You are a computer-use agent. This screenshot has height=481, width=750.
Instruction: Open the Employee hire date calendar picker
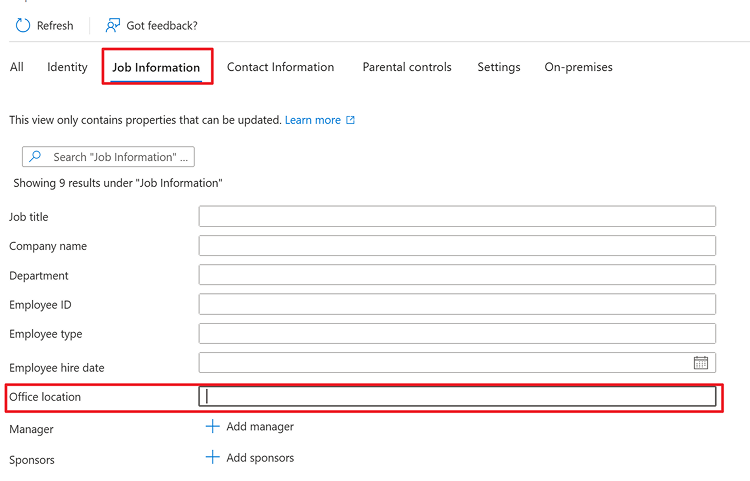(701, 363)
